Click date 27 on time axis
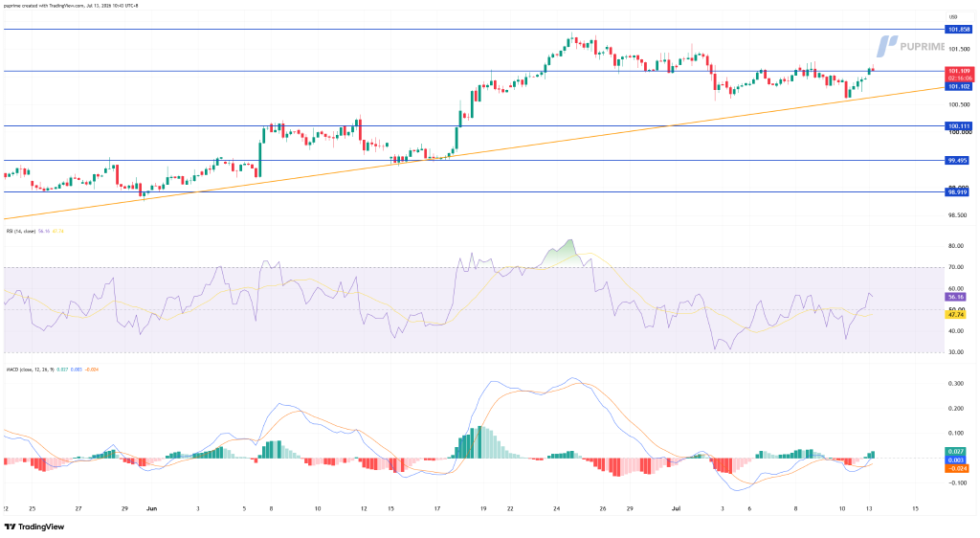Viewport: 980px width, 538px height. point(78,509)
